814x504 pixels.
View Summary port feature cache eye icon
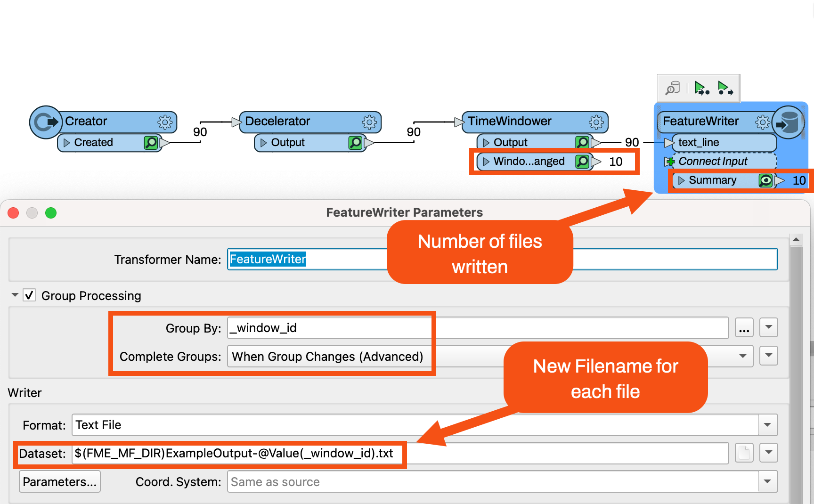tap(766, 180)
